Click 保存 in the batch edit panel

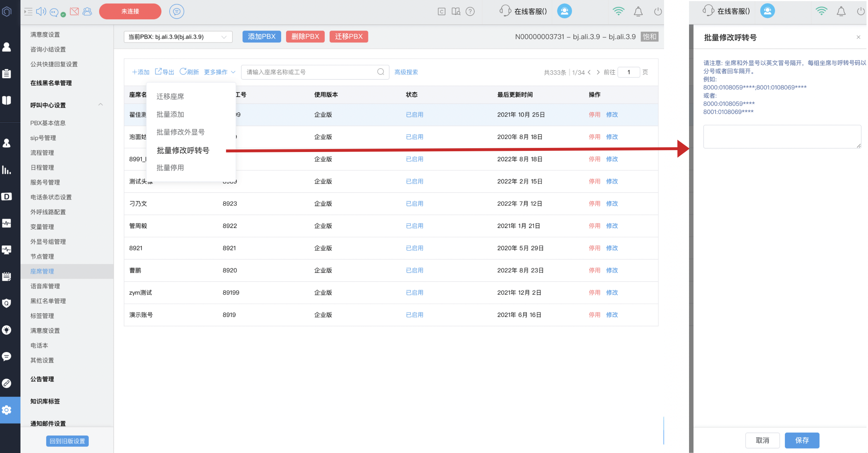802,440
